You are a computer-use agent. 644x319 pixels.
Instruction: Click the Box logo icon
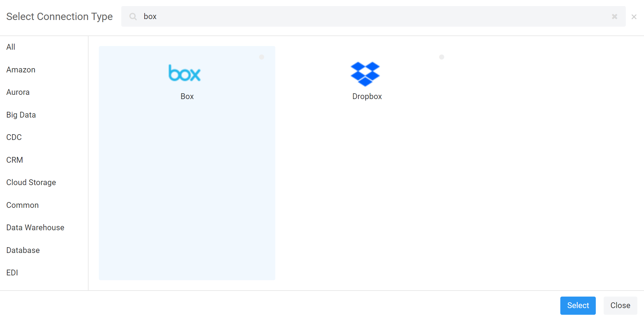tap(185, 73)
